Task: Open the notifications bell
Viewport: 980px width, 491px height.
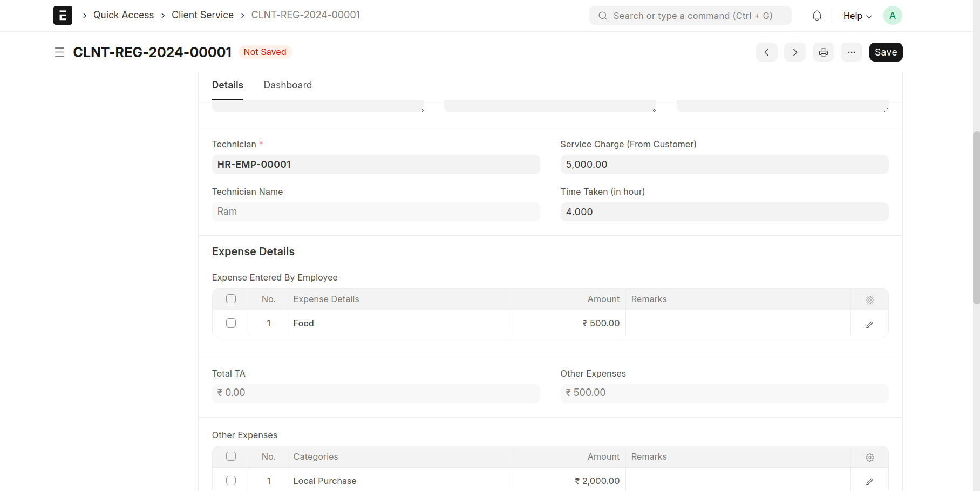Action: (816, 16)
